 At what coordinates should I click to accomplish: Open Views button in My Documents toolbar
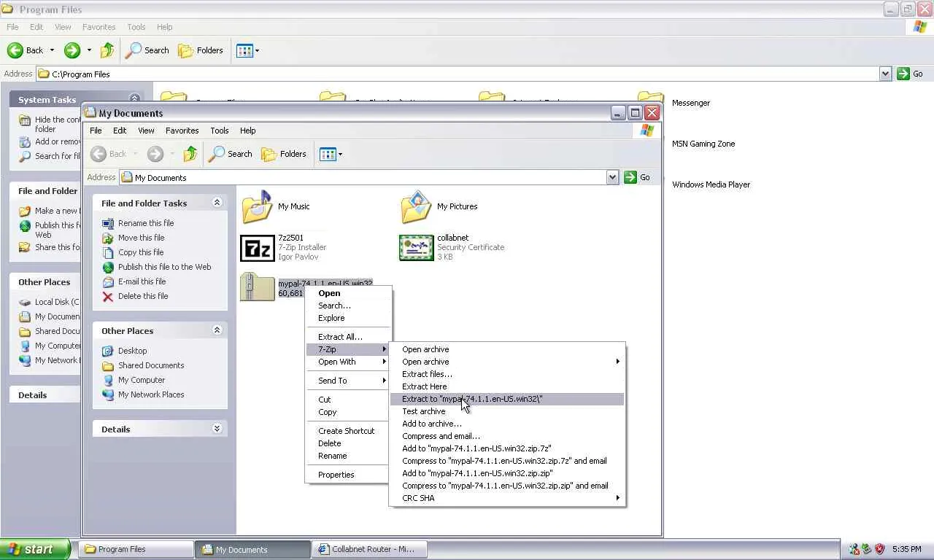click(331, 154)
